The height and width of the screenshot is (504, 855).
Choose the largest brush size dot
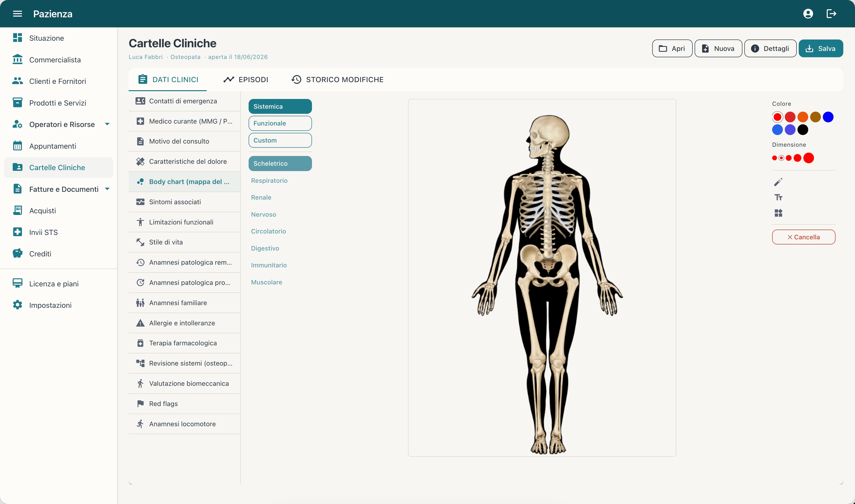coord(808,158)
